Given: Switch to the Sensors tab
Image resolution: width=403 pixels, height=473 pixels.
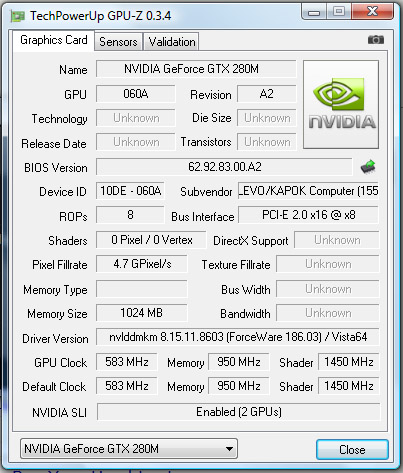Looking at the screenshot, I should pos(118,42).
